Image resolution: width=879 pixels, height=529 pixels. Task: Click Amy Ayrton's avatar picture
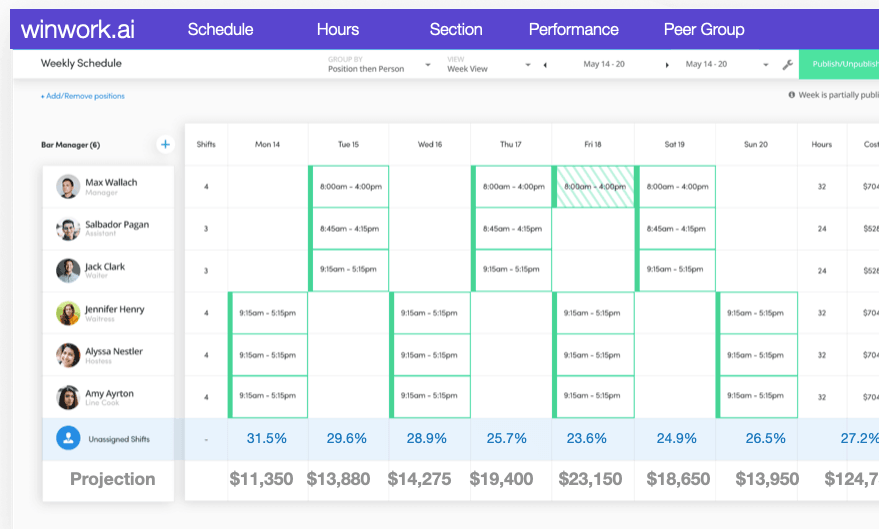pos(68,397)
